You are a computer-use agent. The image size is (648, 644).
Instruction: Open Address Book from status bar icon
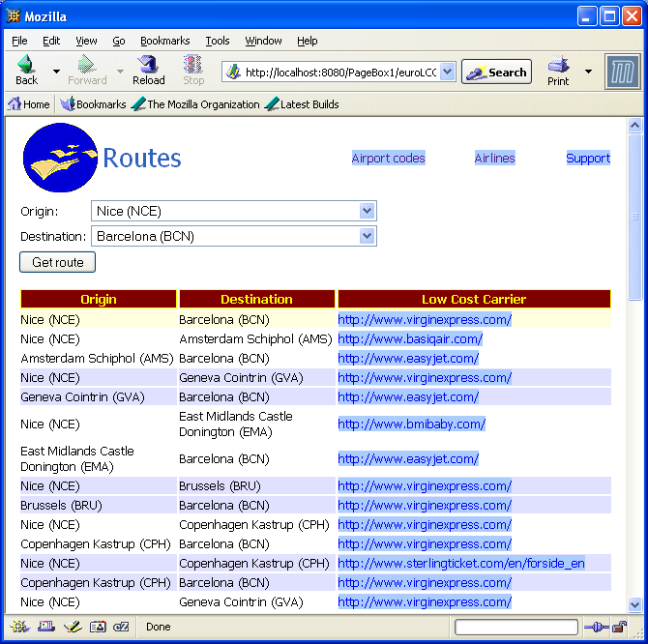[x=98, y=627]
